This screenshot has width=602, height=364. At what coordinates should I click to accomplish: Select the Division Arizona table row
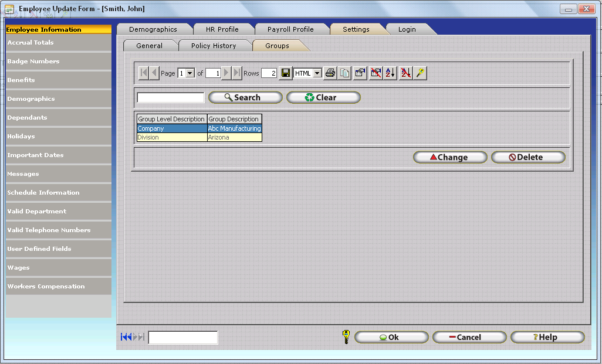coord(199,138)
